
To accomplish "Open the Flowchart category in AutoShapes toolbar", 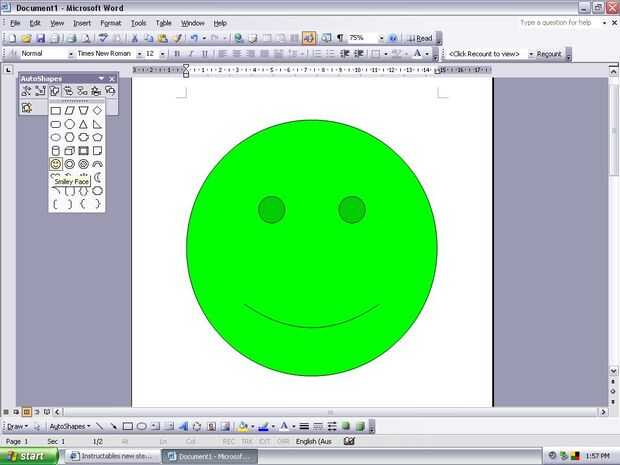I will click(82, 91).
